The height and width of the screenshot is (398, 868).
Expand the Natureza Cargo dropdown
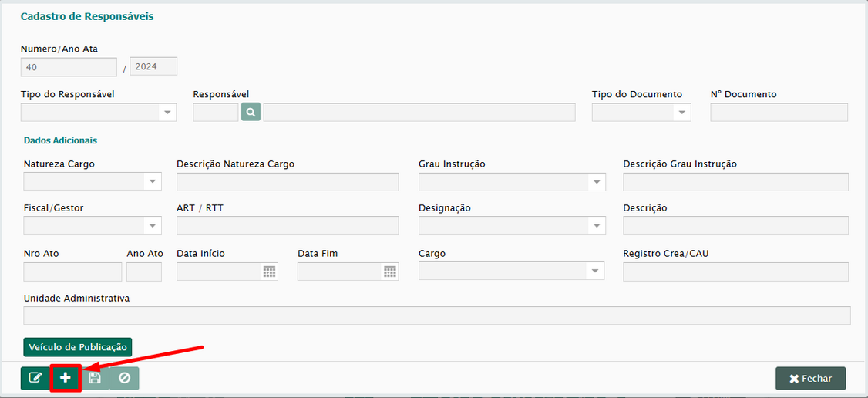[x=153, y=182]
